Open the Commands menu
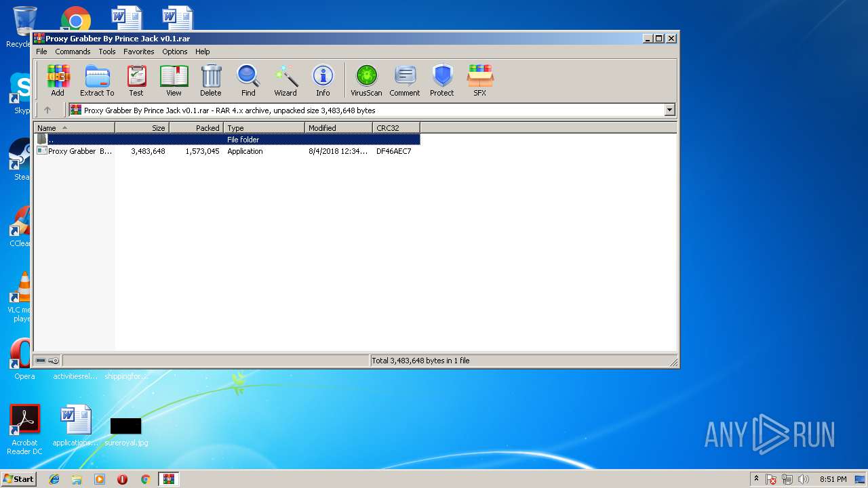This screenshot has height=488, width=868. (x=73, y=52)
